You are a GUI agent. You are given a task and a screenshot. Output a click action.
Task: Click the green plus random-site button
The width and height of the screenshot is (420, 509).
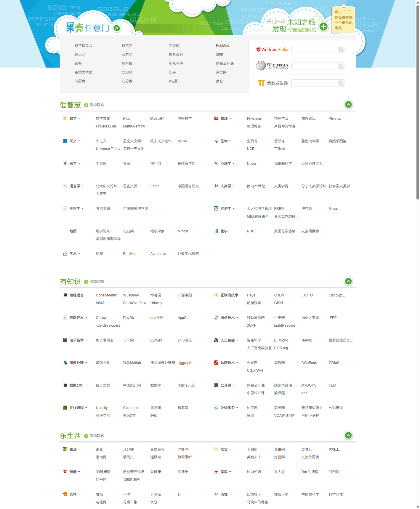pyautogui.click(x=323, y=27)
